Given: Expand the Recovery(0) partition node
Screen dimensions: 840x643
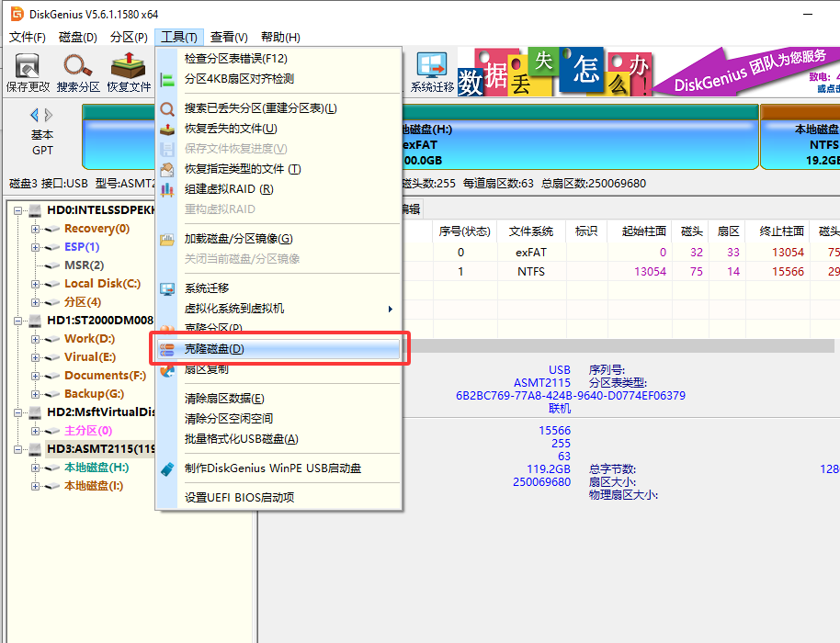Looking at the screenshot, I should click(x=35, y=229).
